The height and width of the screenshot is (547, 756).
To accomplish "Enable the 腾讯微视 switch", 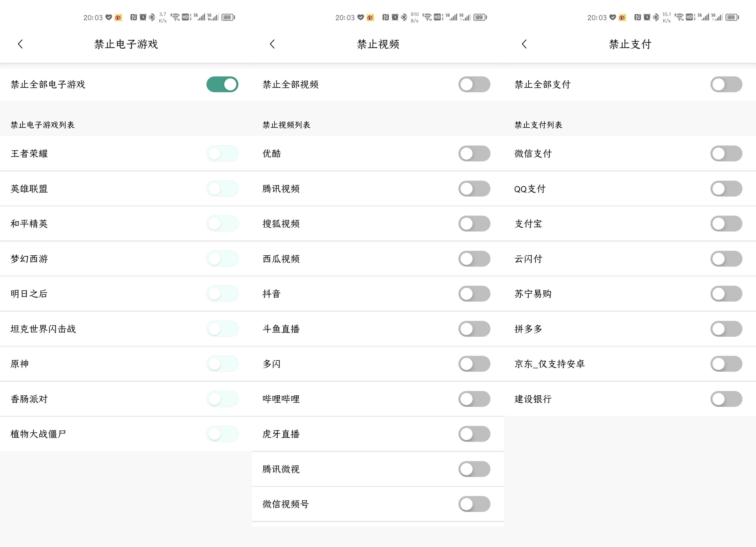I will point(474,469).
